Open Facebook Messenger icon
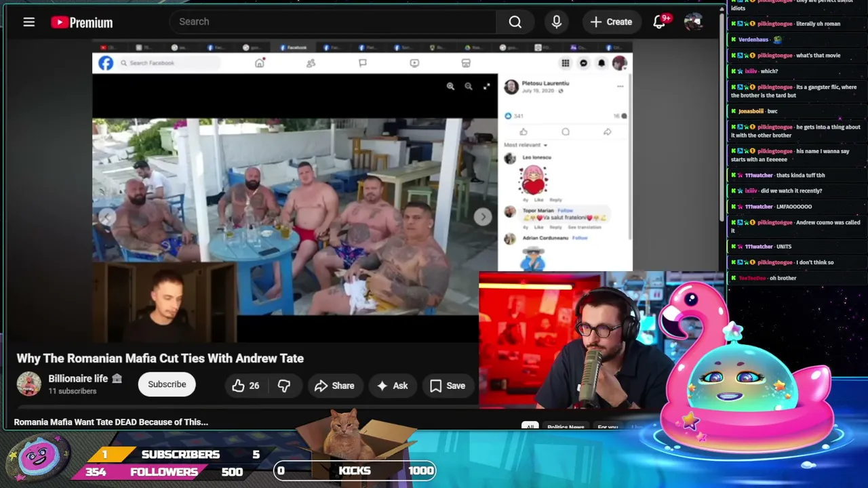Screen dimensions: 868x488 click(583, 63)
